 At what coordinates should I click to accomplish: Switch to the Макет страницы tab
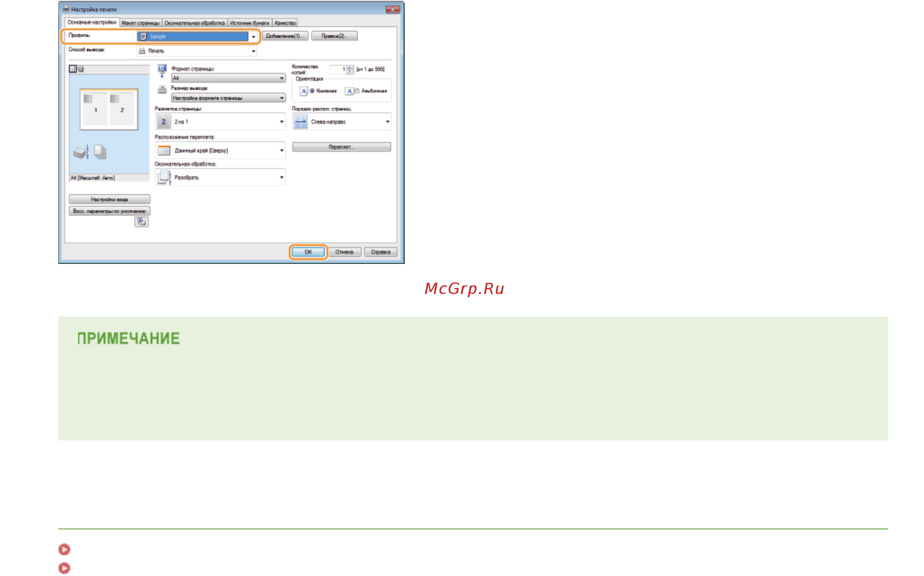140,23
